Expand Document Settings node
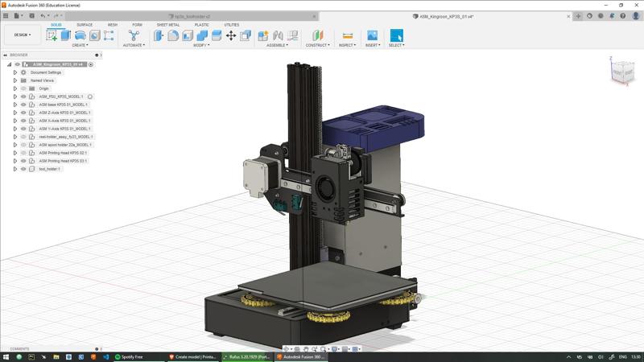 point(15,72)
